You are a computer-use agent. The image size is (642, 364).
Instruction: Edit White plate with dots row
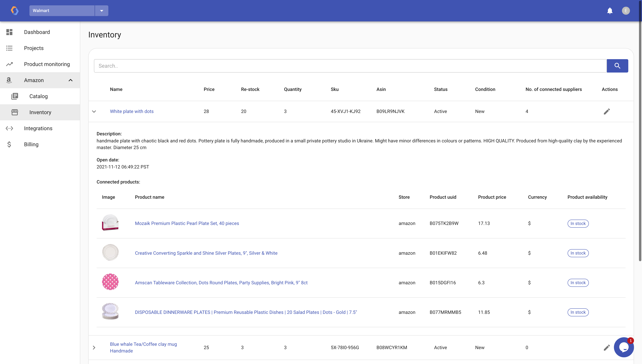click(x=607, y=111)
